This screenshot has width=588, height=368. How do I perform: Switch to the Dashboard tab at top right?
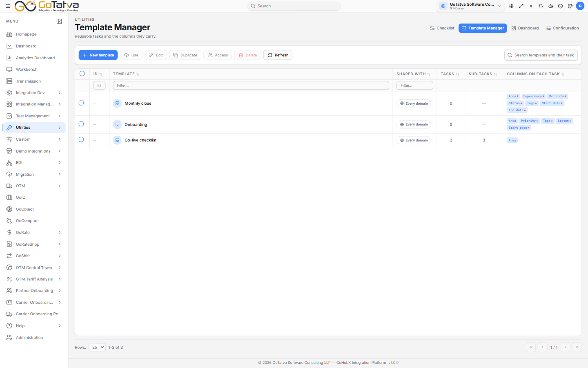(x=525, y=28)
